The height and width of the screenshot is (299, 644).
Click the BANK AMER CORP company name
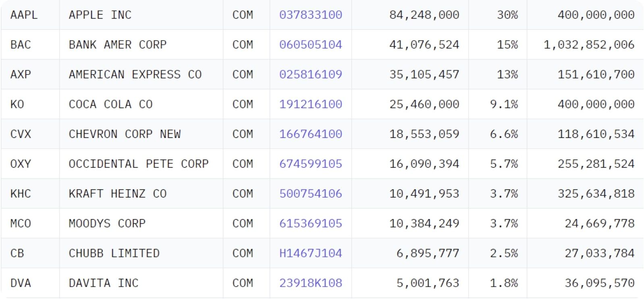(118, 45)
